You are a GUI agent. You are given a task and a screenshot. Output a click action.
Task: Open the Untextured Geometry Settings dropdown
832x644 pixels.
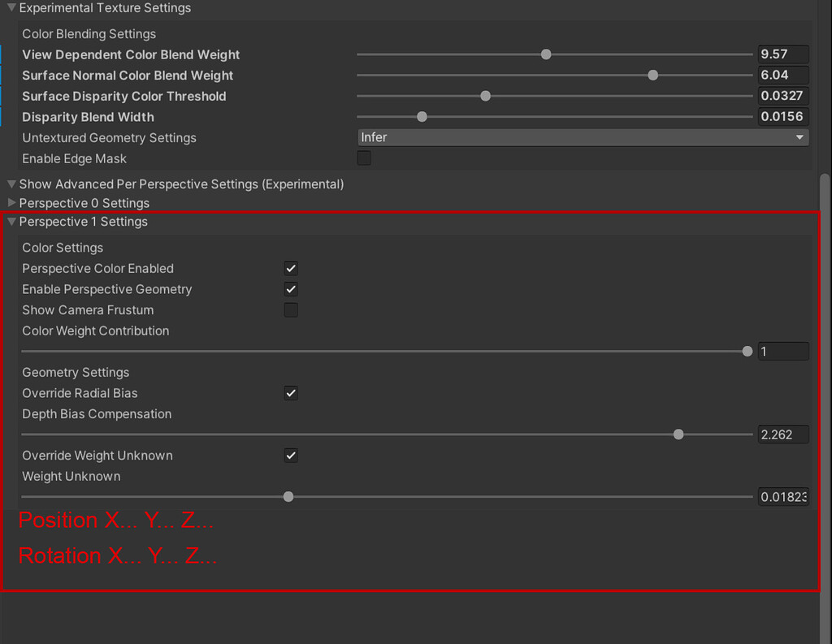tap(583, 137)
